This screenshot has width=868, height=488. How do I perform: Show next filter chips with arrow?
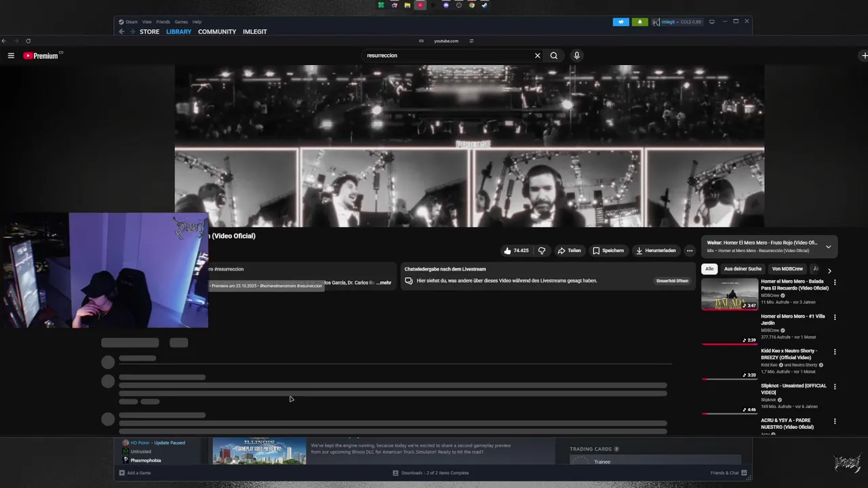829,271
